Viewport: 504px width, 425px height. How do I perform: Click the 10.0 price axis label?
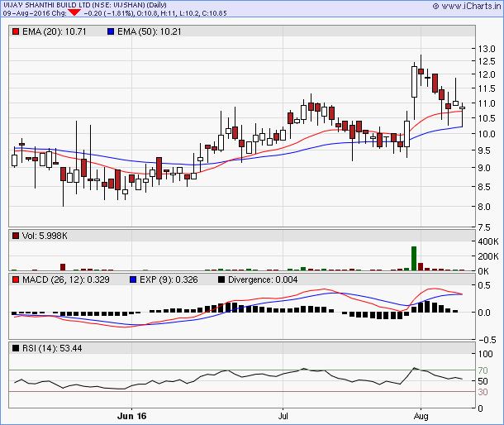[487, 134]
